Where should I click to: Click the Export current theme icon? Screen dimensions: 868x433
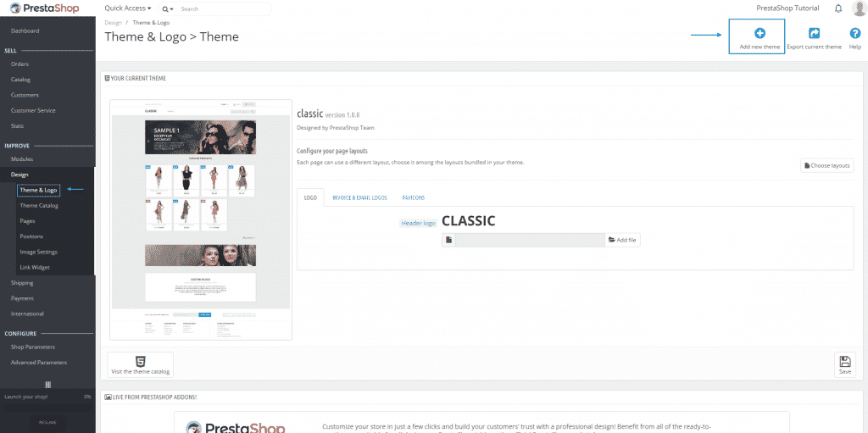click(x=814, y=33)
